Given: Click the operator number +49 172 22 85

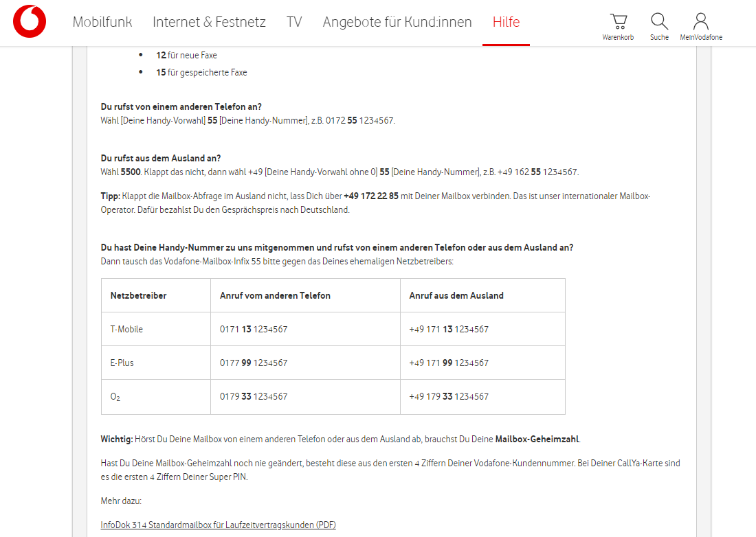Looking at the screenshot, I should point(371,196).
